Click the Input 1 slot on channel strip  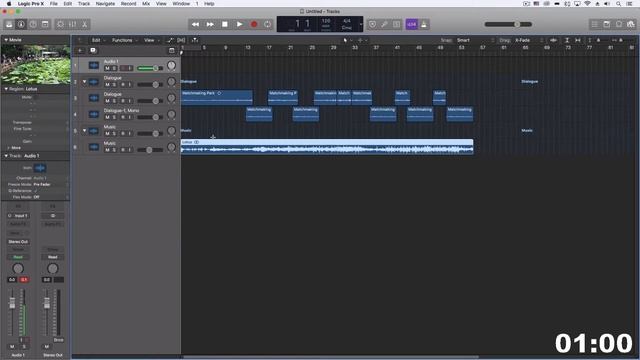[x=18, y=216]
